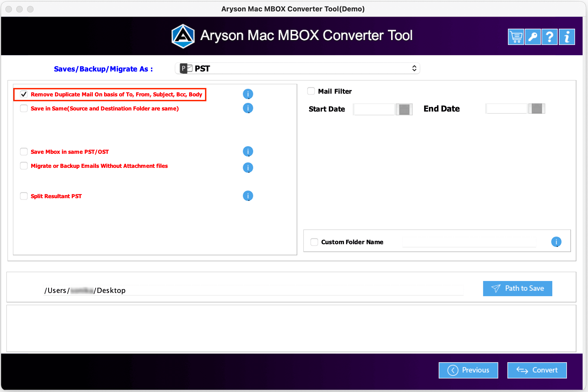588x392 pixels.
Task: Open the question mark help icon
Action: tap(550, 37)
